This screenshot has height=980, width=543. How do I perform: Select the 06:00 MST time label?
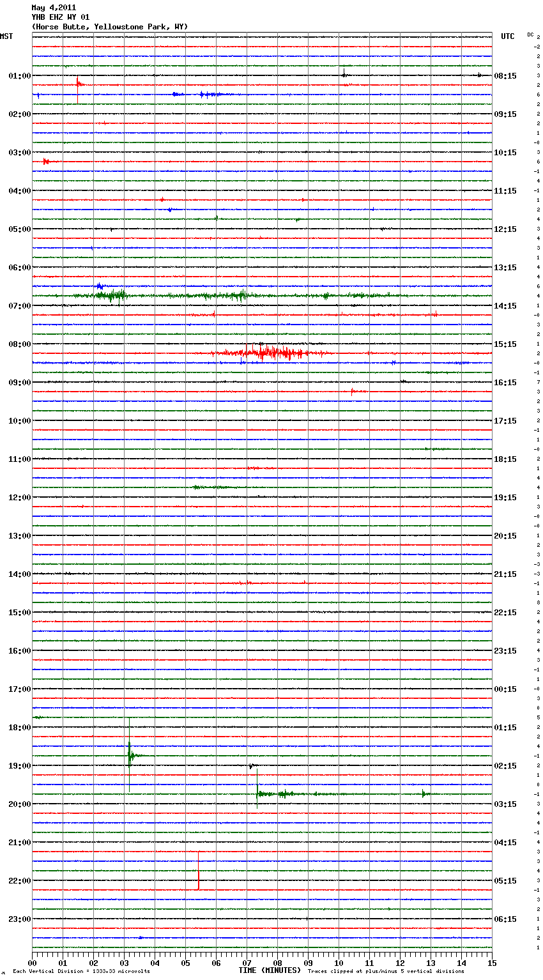[x=20, y=268]
